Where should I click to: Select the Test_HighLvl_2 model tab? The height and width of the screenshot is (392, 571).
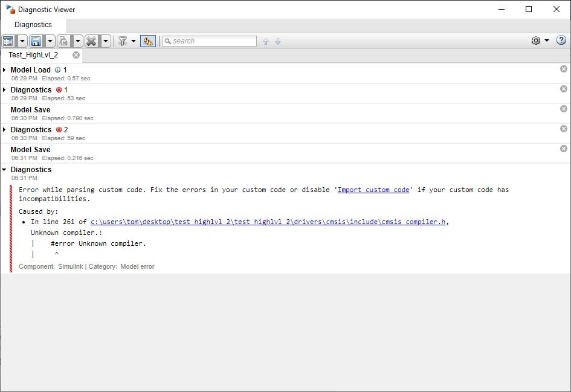pos(33,55)
